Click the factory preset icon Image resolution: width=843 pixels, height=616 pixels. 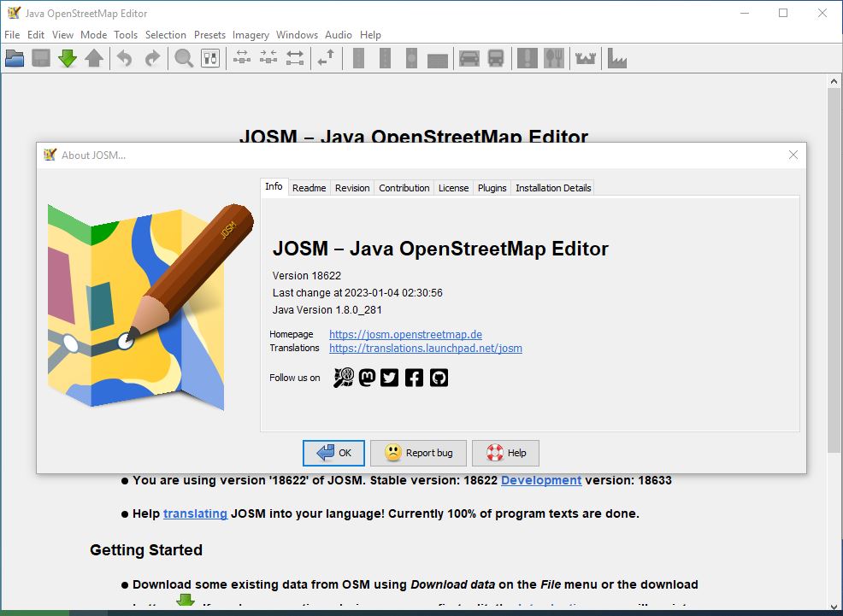(616, 58)
